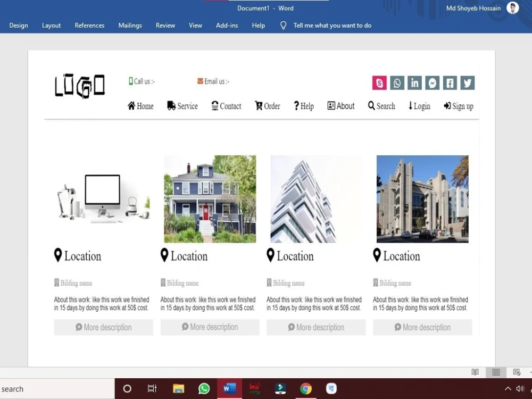
Task: Click More description under the computer desk image
Action: (104, 327)
